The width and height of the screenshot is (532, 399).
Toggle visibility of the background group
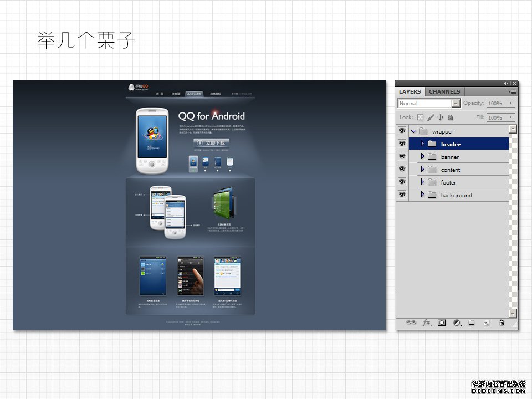(x=402, y=194)
